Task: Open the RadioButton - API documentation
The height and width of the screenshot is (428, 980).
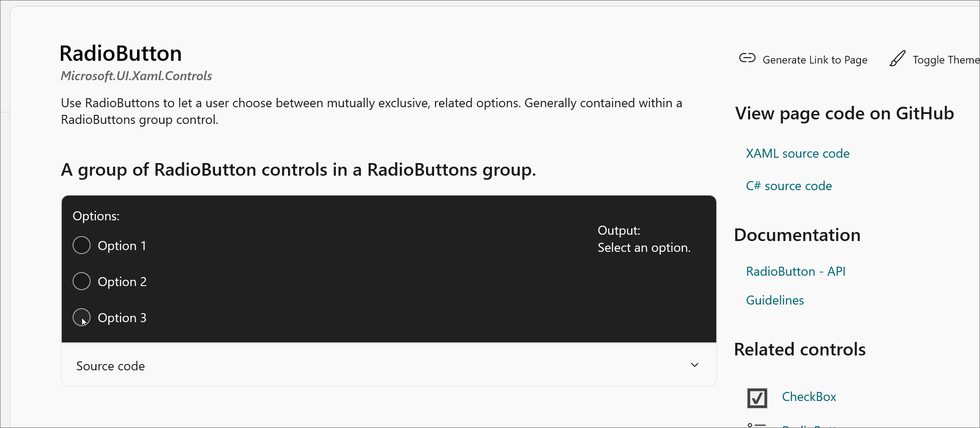Action: (x=796, y=271)
